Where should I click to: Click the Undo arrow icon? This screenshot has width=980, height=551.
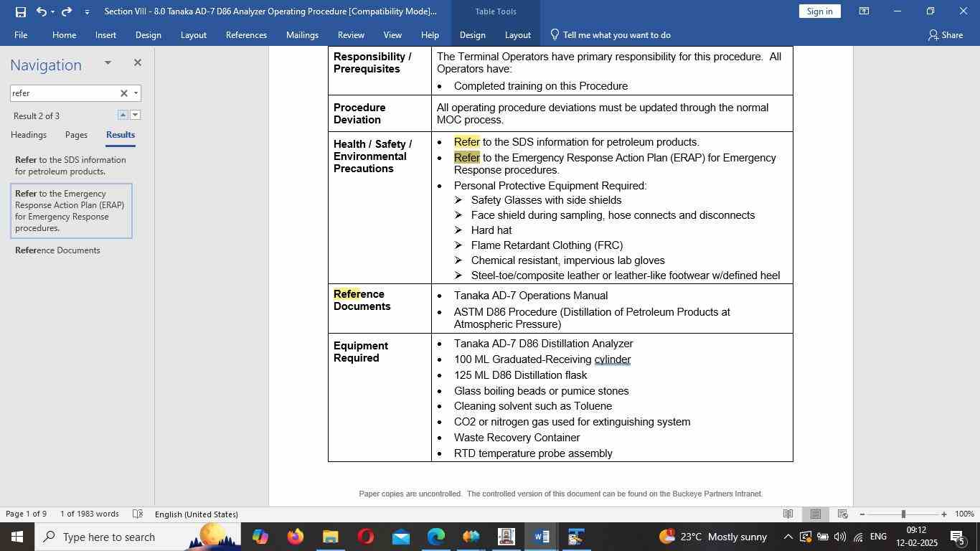(42, 11)
